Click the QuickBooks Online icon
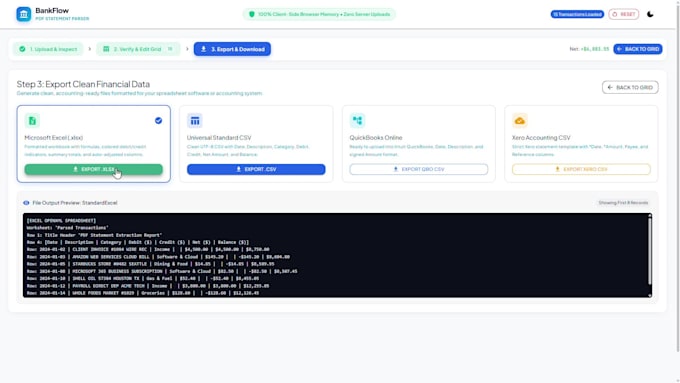This screenshot has width=680, height=383. coord(357,121)
